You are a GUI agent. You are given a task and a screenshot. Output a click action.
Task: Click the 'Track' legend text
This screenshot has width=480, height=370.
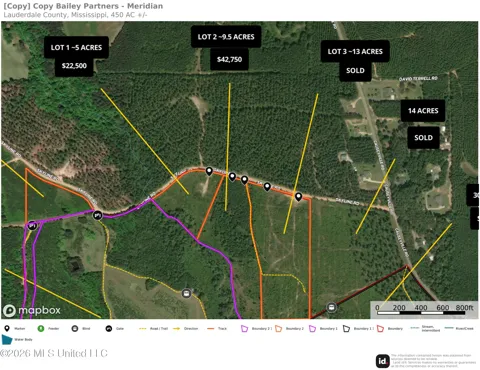(222, 329)
